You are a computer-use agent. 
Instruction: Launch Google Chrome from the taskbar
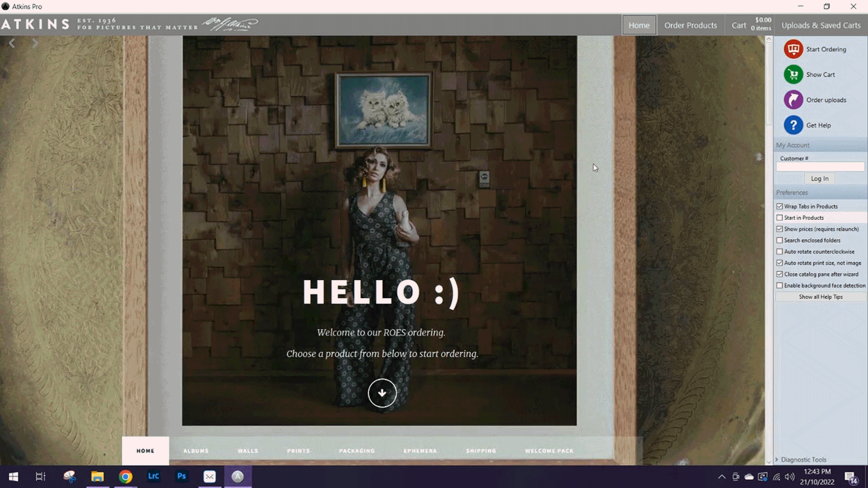[x=125, y=476]
